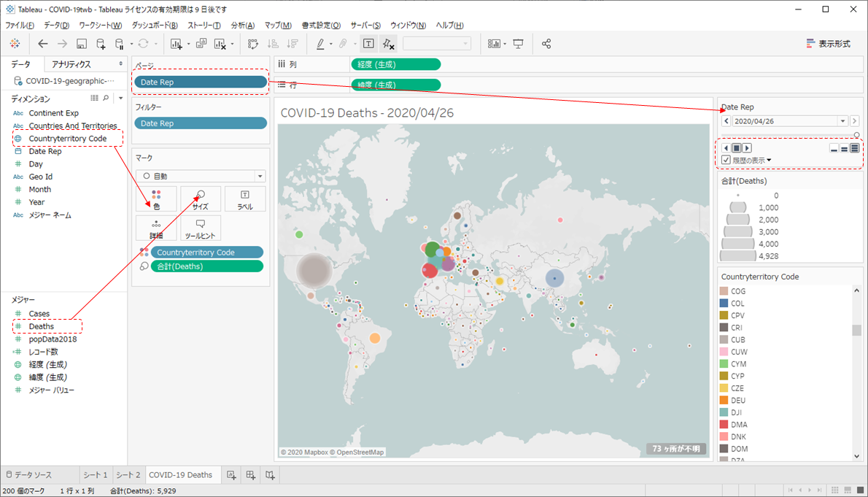
Task: Click the Label (ラベル) marks card button
Action: coord(245,199)
